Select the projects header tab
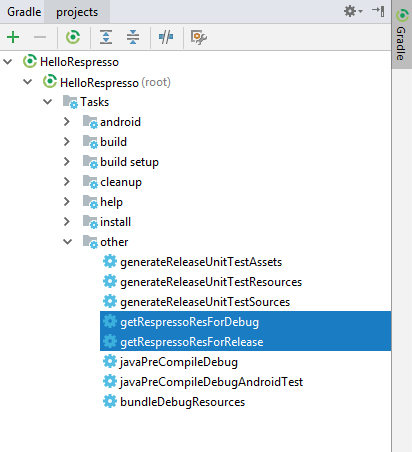Screen dimensions: 412x452 tap(77, 12)
